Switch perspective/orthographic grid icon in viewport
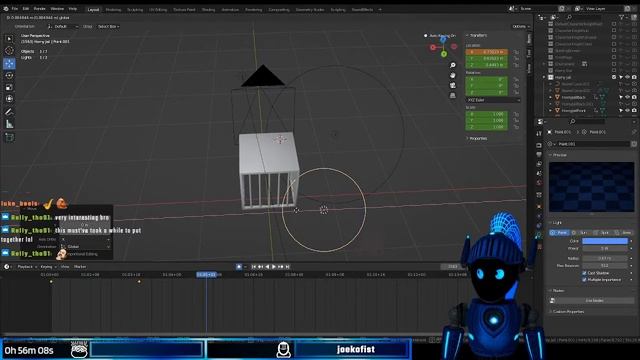Image resolution: width=640 pixels, height=360 pixels. 453,96
